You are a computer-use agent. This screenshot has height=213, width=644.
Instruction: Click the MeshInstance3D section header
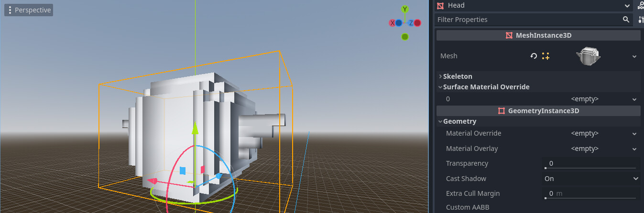click(x=538, y=35)
